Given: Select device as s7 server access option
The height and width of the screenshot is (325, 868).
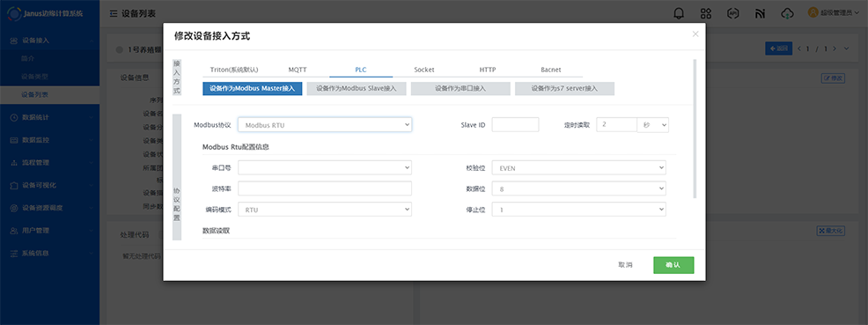Looking at the screenshot, I should point(564,89).
